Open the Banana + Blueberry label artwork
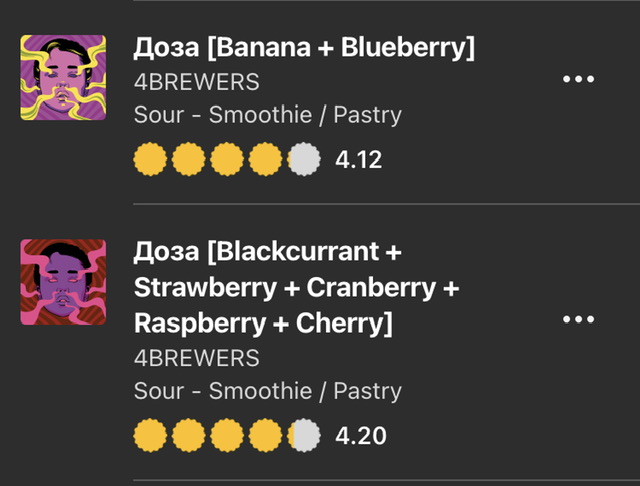Image resolution: width=640 pixels, height=486 pixels. (63, 77)
